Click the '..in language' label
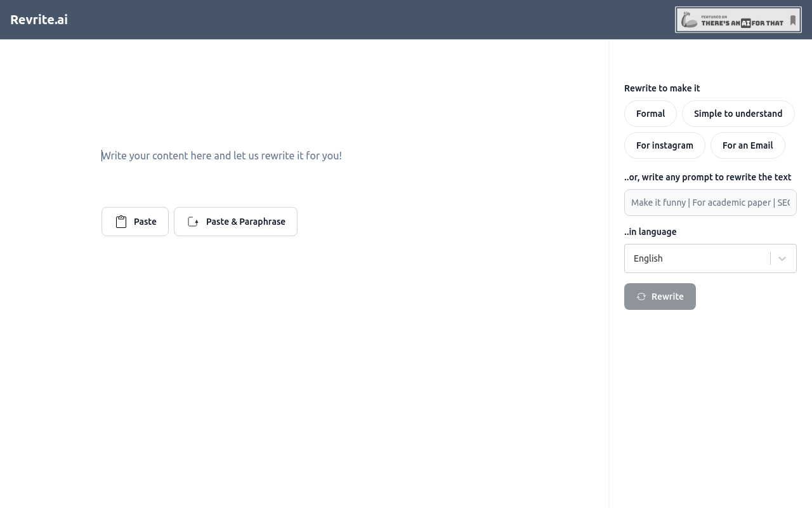 click(650, 232)
